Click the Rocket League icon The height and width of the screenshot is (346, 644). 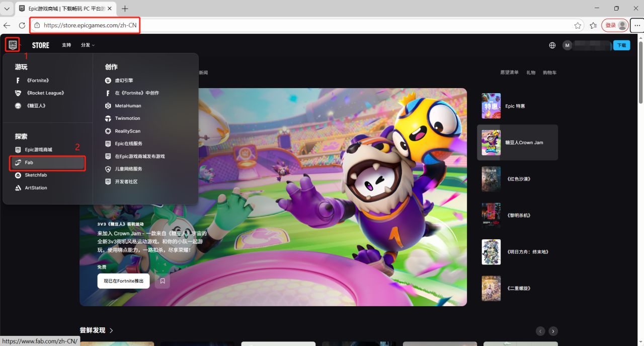[x=18, y=93]
